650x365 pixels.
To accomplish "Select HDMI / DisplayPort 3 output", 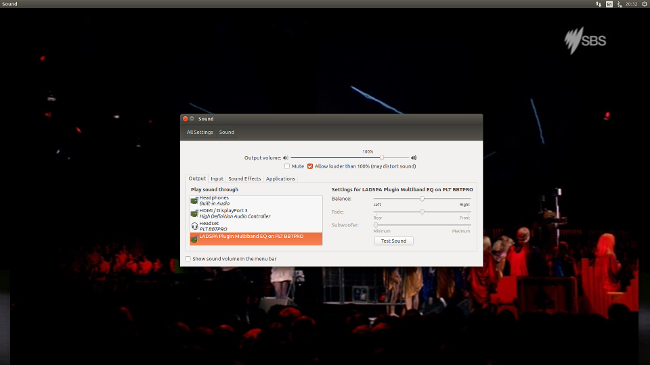I will [256, 213].
